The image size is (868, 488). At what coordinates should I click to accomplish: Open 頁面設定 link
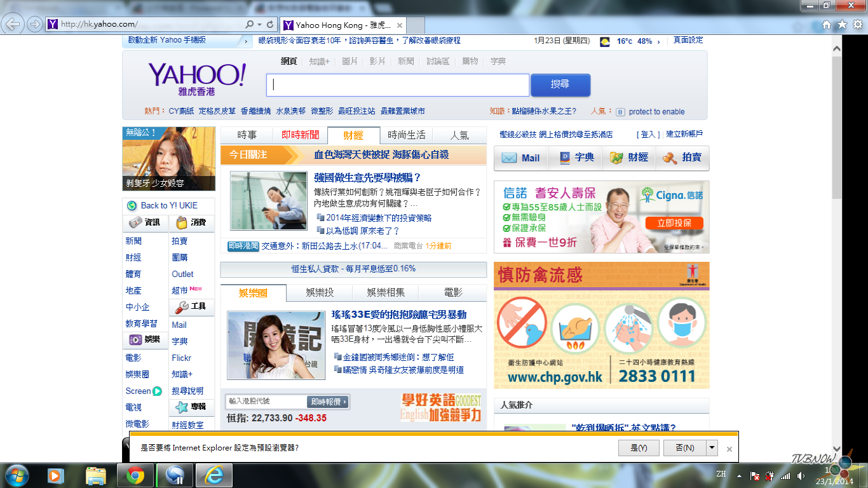click(688, 40)
